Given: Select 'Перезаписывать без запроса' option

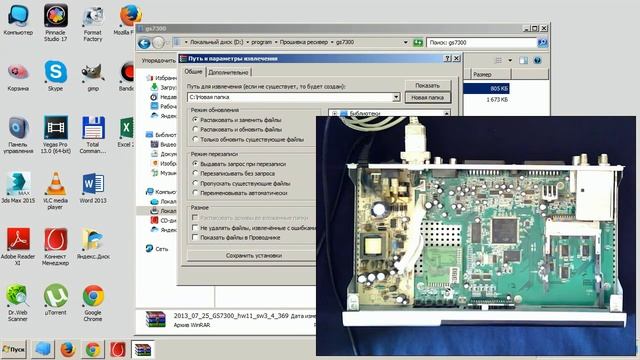Looking at the screenshot, I should pos(195,173).
